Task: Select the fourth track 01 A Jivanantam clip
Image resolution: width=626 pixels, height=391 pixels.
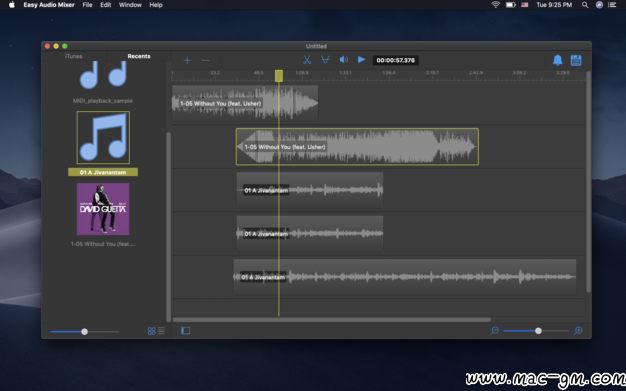Action: [310, 233]
